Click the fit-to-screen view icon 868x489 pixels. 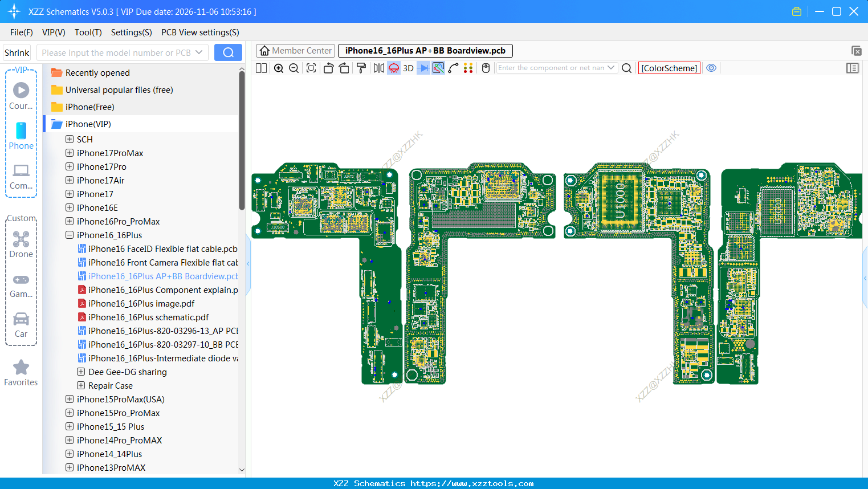(x=311, y=68)
